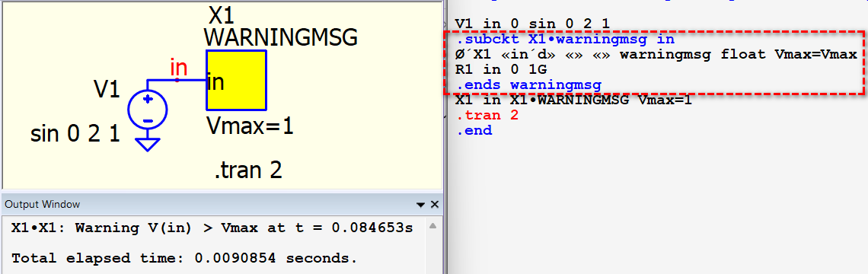Close the Output Window panel
The height and width of the screenshot is (274, 868).
[435, 204]
